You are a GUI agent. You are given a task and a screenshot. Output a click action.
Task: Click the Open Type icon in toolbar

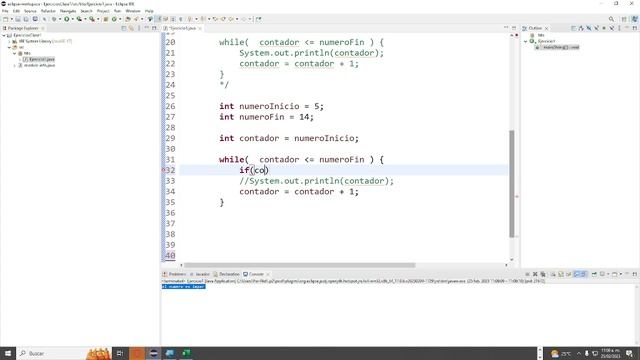click(128, 19)
